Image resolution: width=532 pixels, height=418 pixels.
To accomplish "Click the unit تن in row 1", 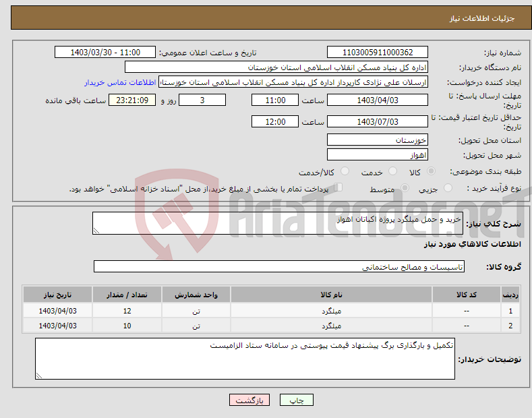I will (196, 311).
